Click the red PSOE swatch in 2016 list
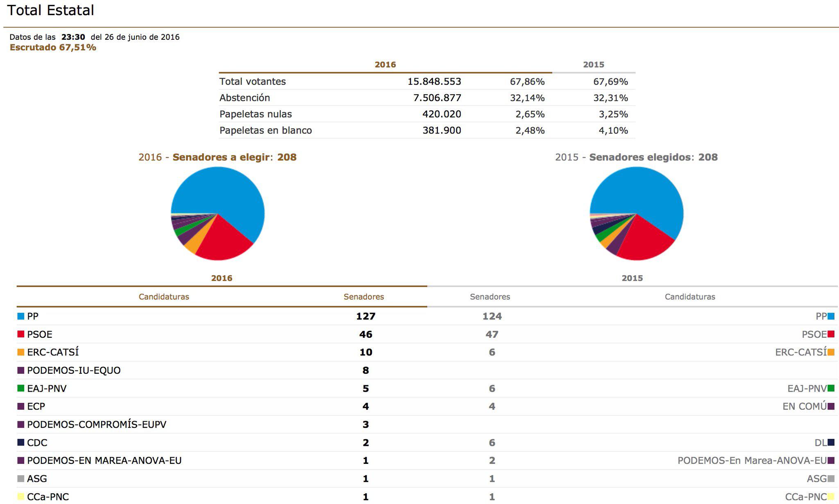 point(21,334)
